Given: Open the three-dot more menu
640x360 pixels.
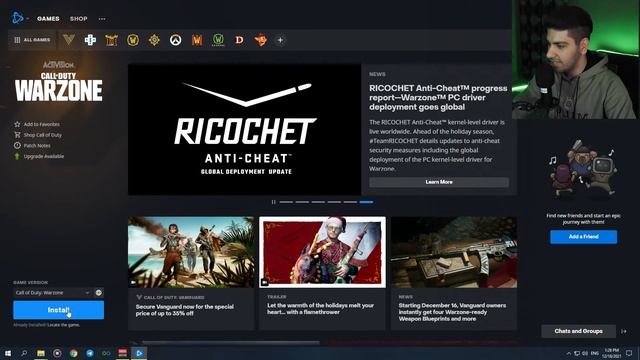Looking at the screenshot, I should point(102,19).
